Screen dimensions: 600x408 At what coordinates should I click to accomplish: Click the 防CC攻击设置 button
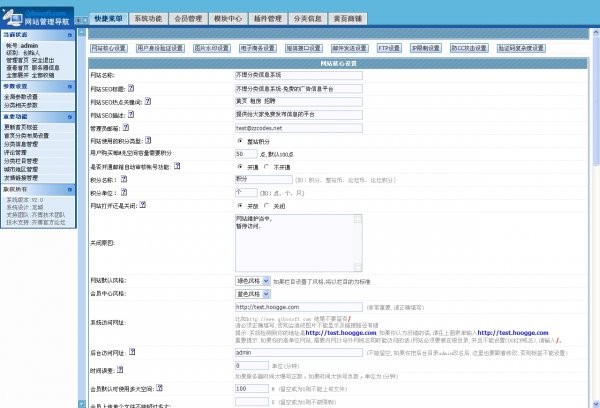pos(469,48)
